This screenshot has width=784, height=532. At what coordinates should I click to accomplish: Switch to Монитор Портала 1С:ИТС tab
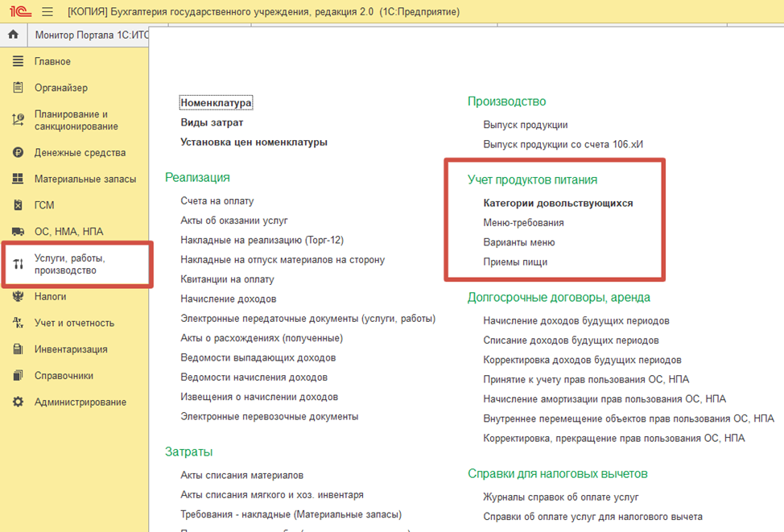coord(92,35)
